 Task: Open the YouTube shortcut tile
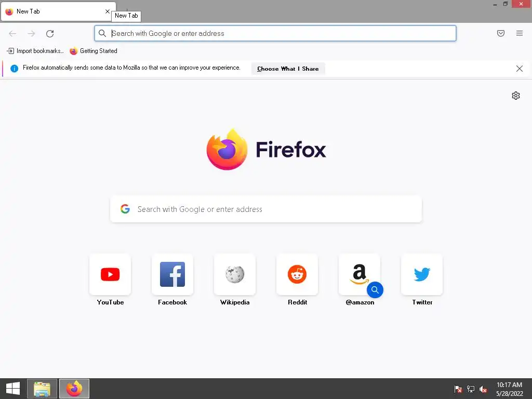[x=110, y=274]
